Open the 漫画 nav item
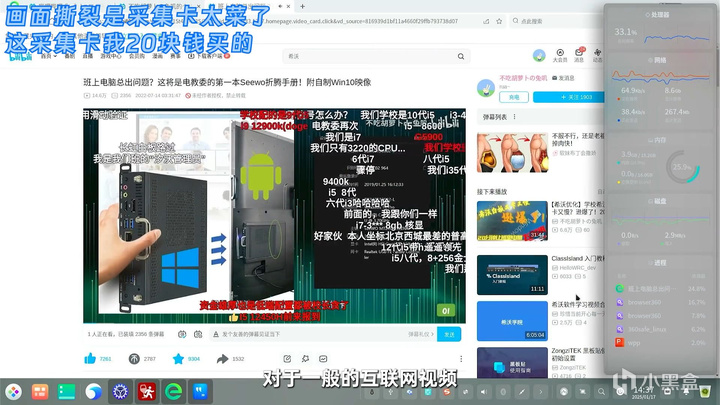The image size is (720, 405). [158, 56]
